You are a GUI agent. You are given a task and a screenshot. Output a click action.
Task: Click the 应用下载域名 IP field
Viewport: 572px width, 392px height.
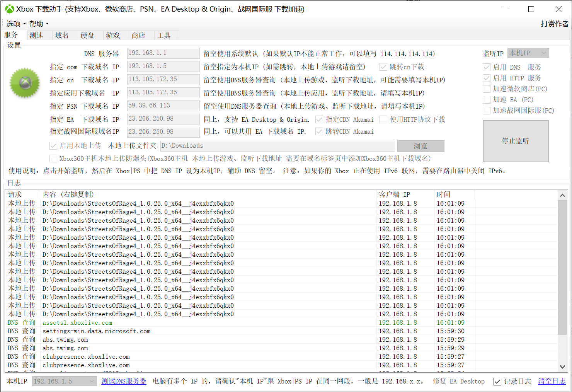pyautogui.click(x=163, y=93)
